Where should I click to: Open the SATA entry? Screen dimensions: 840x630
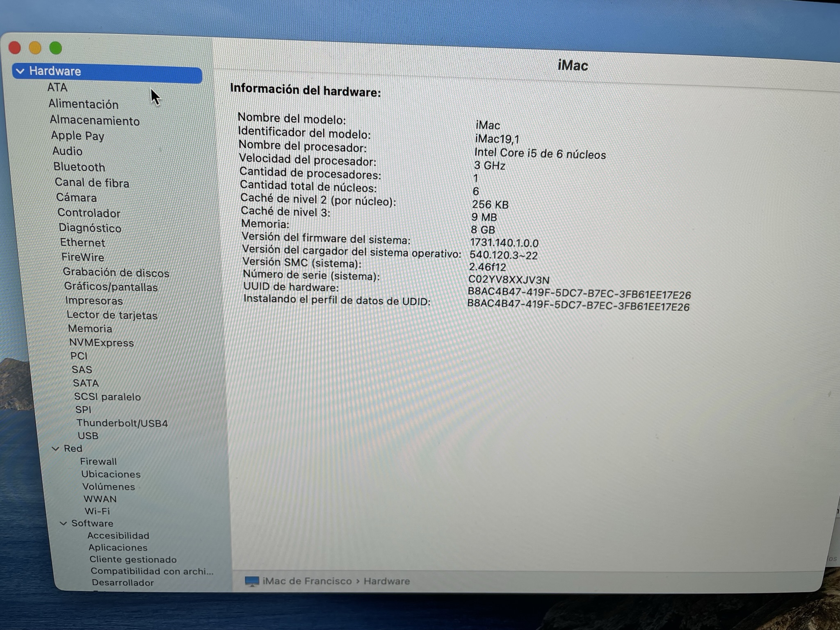coord(86,383)
